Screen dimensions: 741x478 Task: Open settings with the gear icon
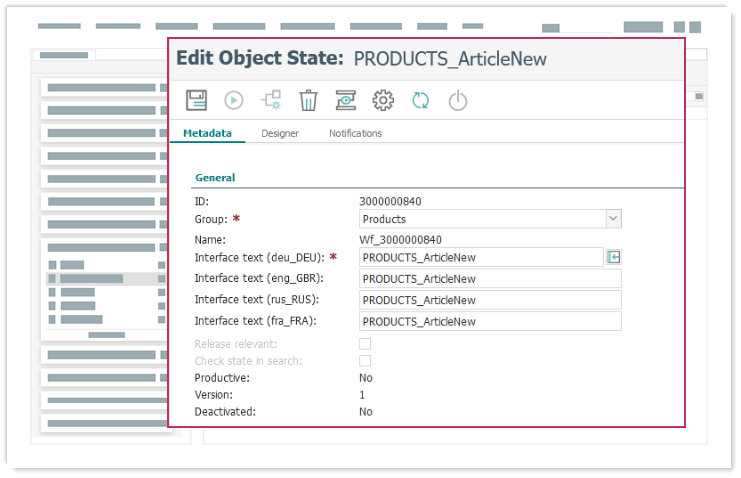(x=383, y=100)
